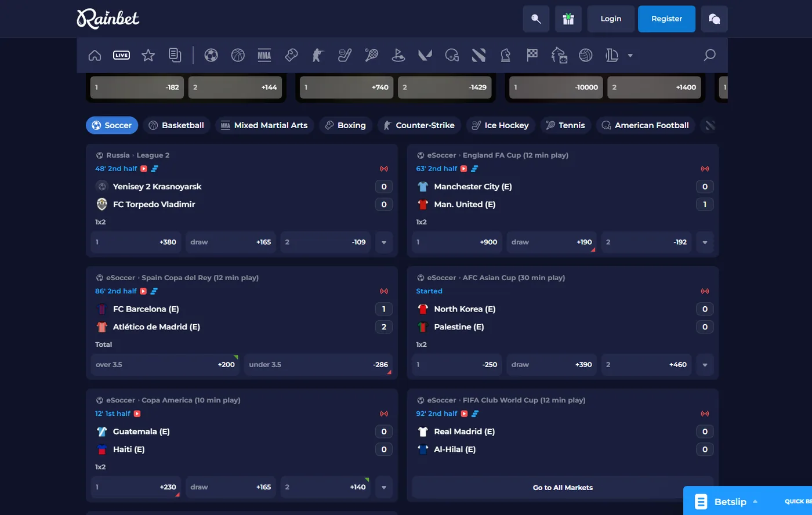Click the Rainbet logo
This screenshot has height=515, width=812.
click(108, 19)
